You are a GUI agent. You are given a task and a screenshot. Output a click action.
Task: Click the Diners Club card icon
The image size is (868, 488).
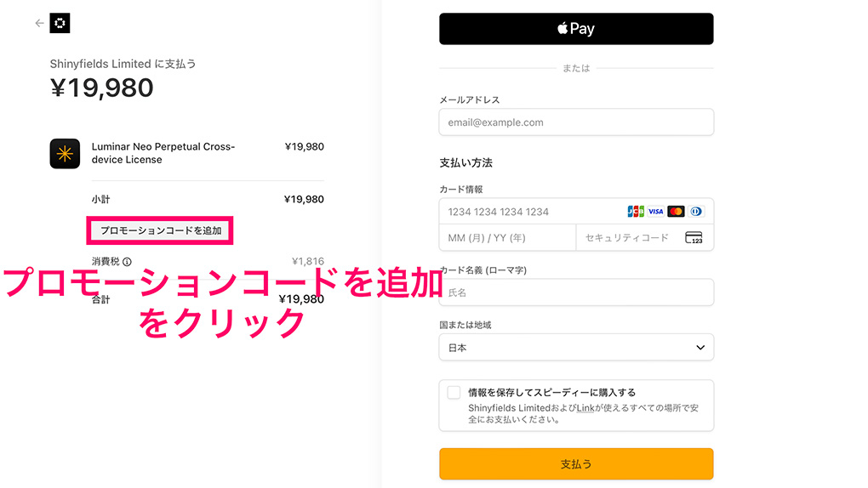click(695, 212)
